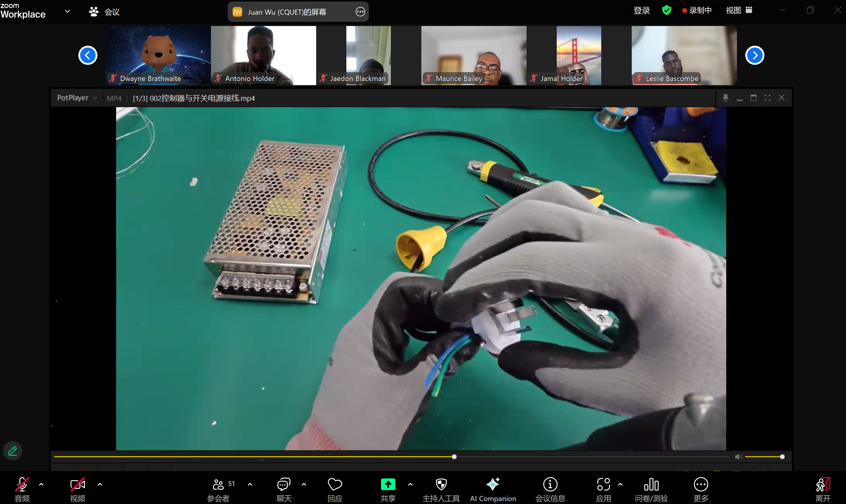Click the green share screen icon
Viewport: 846px width, 504px height.
pos(388,484)
